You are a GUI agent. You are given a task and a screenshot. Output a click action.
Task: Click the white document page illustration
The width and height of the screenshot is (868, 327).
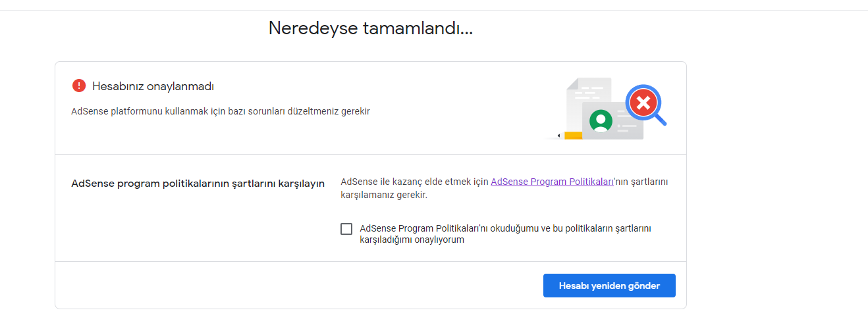588,105
